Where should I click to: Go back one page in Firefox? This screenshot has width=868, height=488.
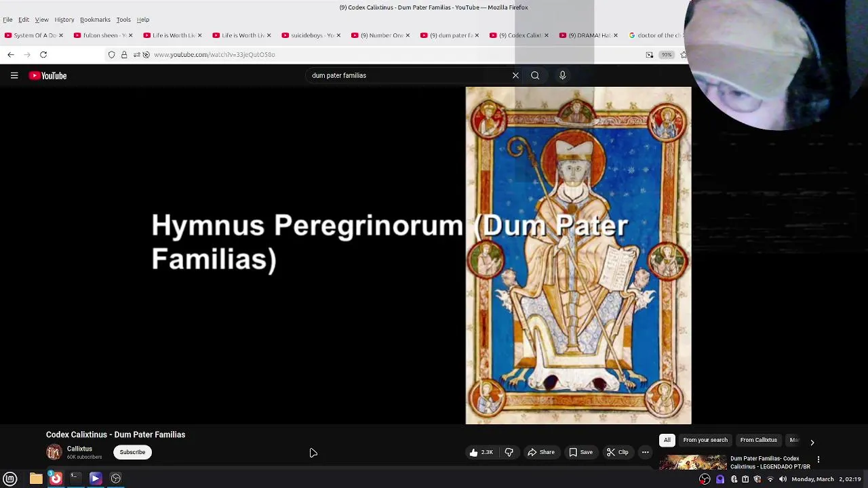(x=10, y=54)
